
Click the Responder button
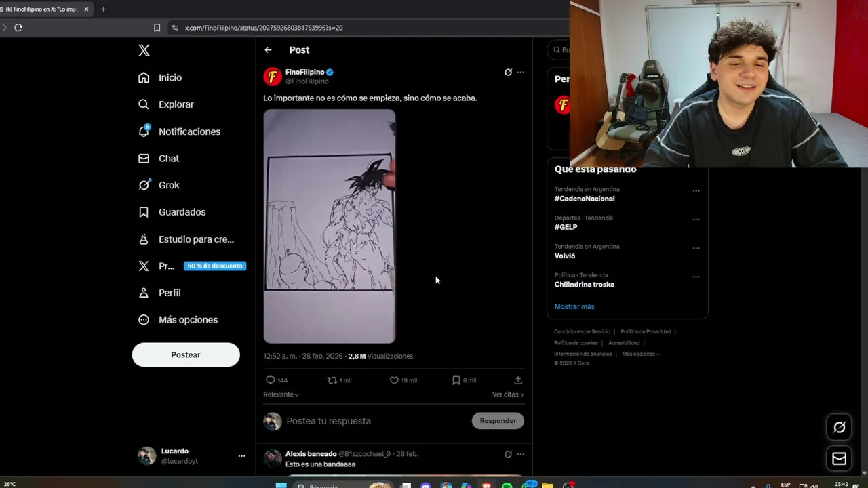[x=498, y=421]
